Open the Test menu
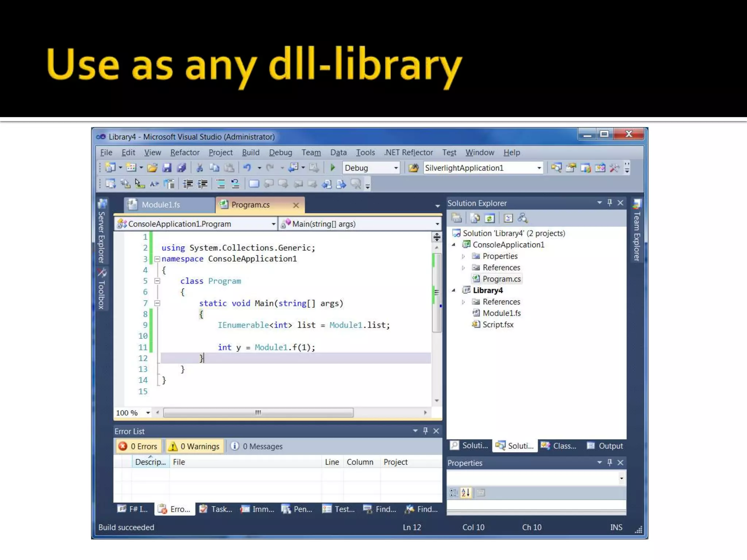Viewport: 747px width, 560px height. pos(449,152)
